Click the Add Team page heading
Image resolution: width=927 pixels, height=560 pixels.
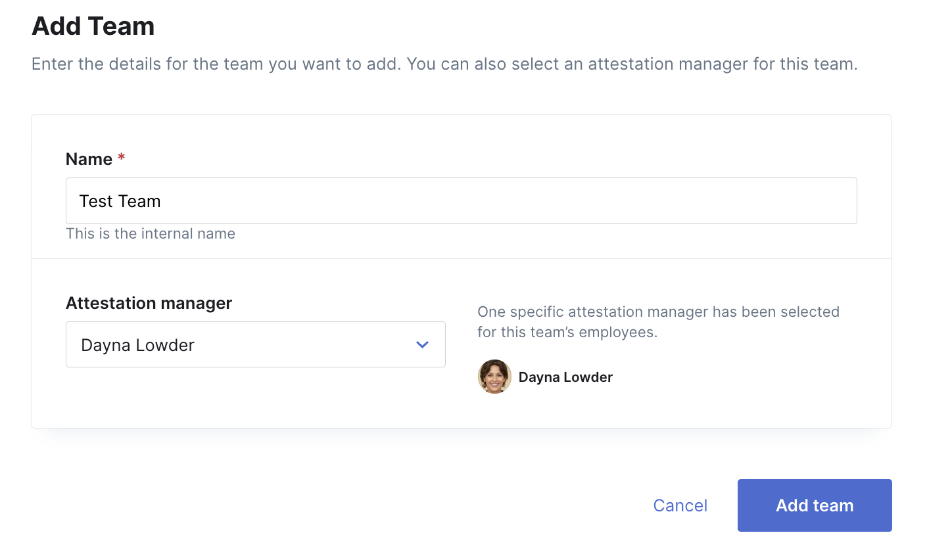tap(93, 26)
